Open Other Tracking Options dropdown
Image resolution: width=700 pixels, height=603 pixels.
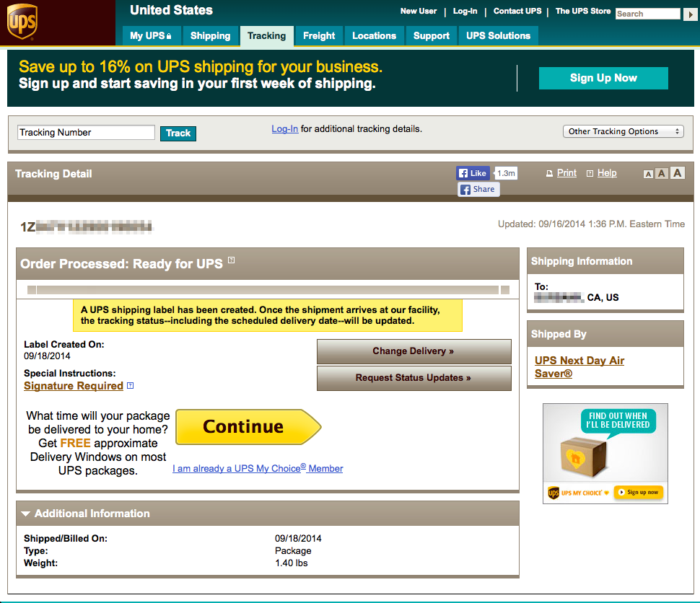click(x=624, y=131)
